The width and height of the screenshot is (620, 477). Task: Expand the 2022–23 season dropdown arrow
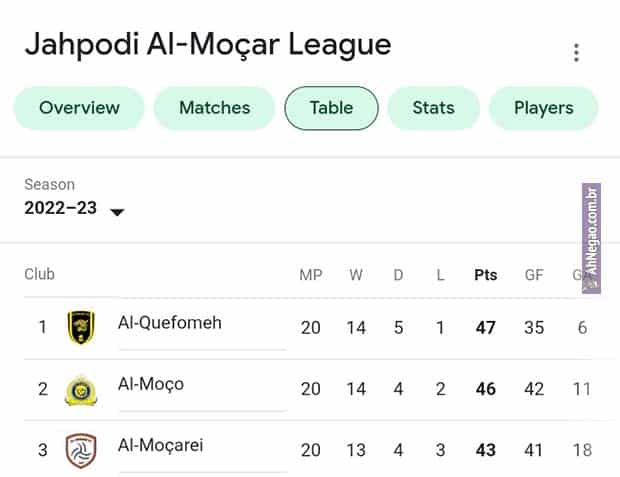(x=117, y=212)
